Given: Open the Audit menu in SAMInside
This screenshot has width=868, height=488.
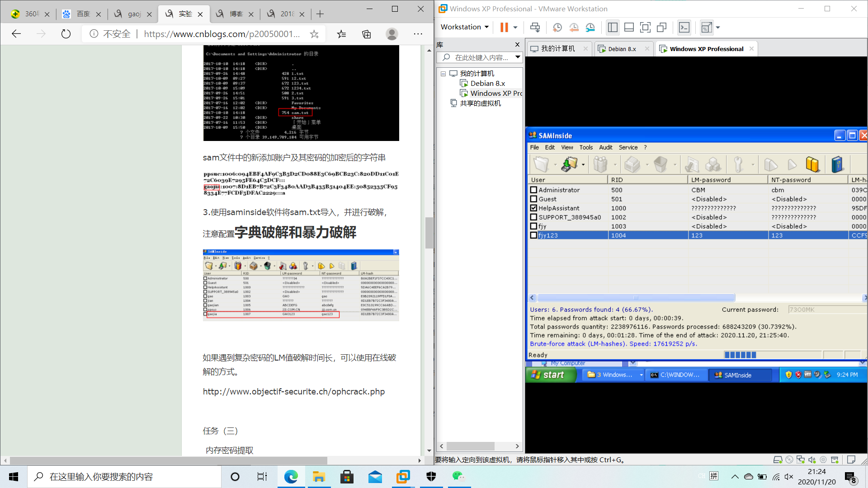Looking at the screenshot, I should pyautogui.click(x=605, y=147).
